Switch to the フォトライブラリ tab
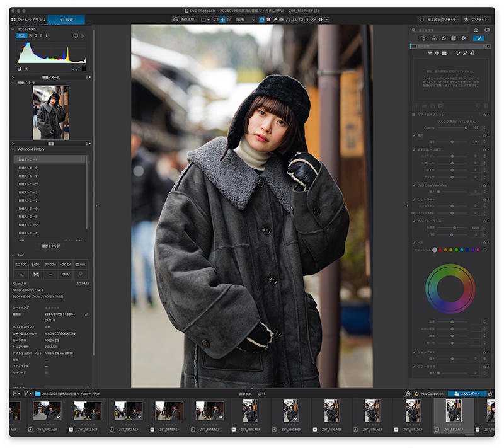504x448 pixels. [x=28, y=20]
